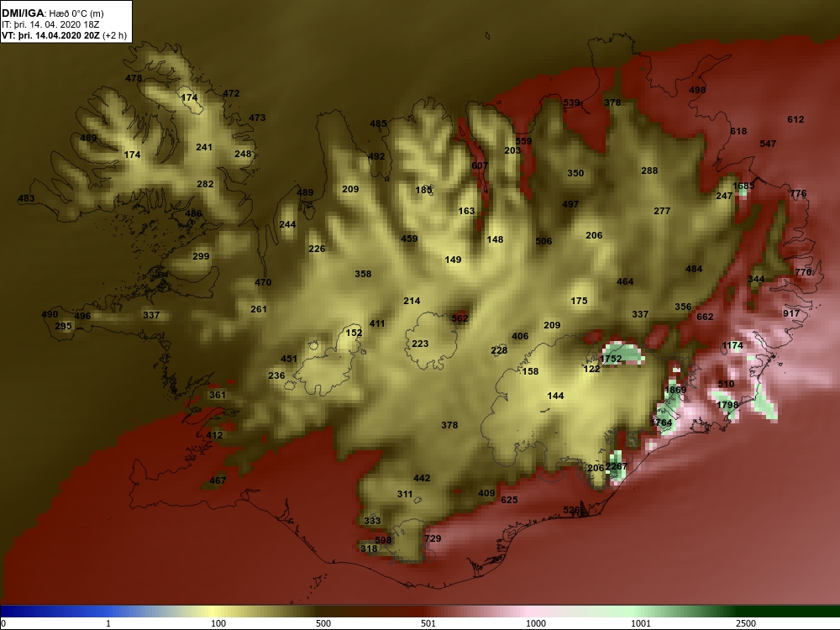Click the 'DMI/IGA: Hæð 0°C (m)' title text
The image size is (840, 630).
[52, 13]
